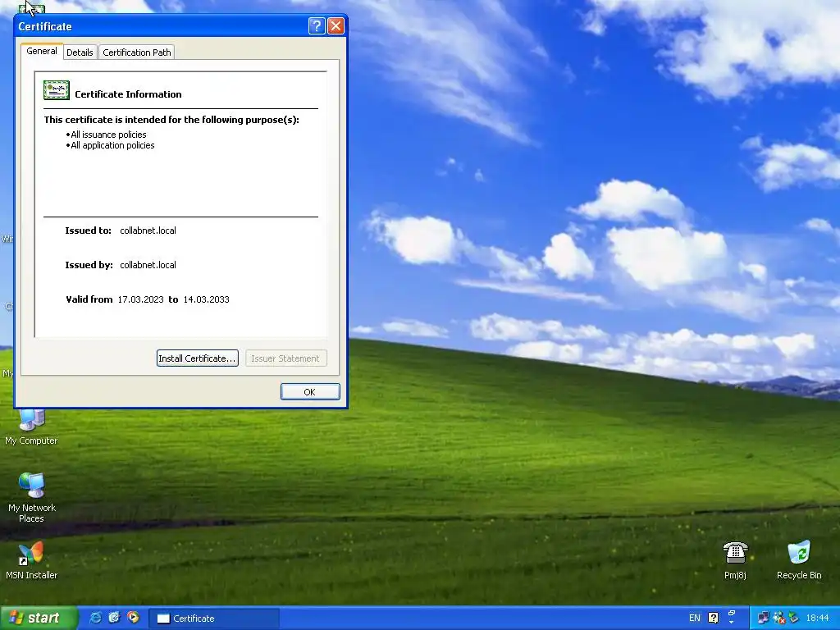840x630 pixels.
Task: Click the expiry date 14.03.2033
Action: [x=206, y=299]
